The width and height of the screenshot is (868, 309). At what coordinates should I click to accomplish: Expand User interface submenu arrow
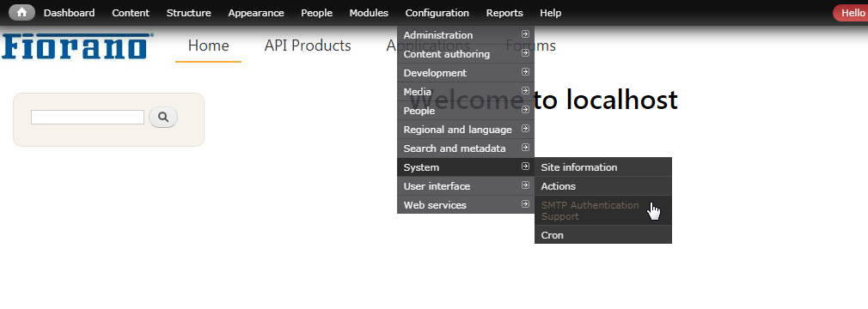point(525,185)
